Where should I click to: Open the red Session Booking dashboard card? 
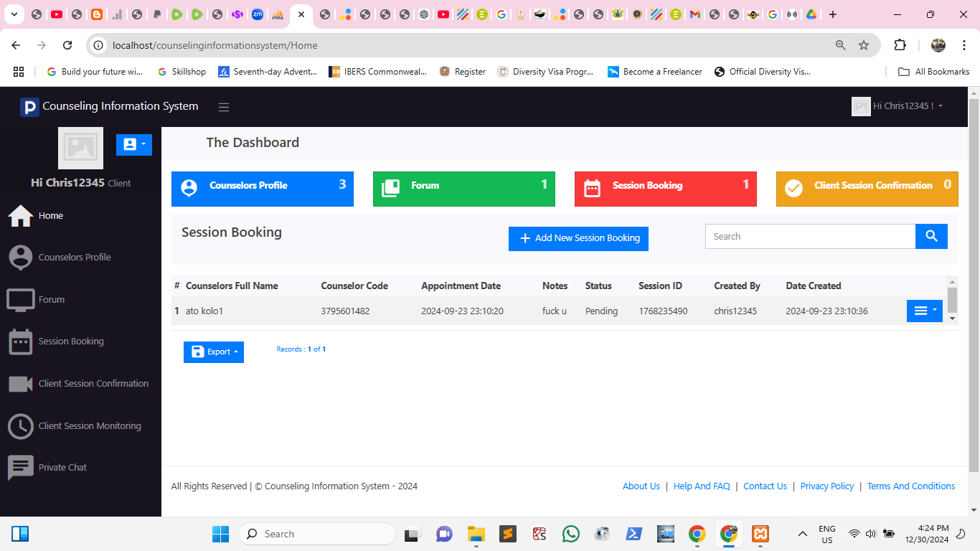(665, 189)
